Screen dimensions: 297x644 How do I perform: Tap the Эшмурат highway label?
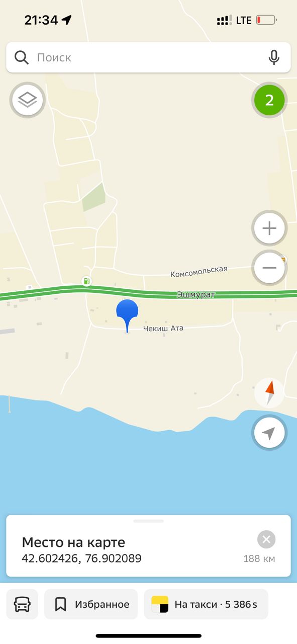click(195, 294)
